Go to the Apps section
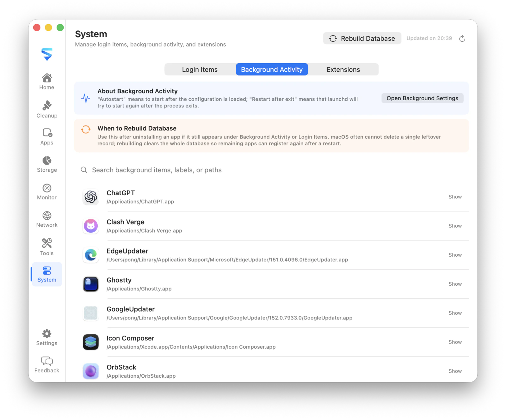 click(47, 137)
